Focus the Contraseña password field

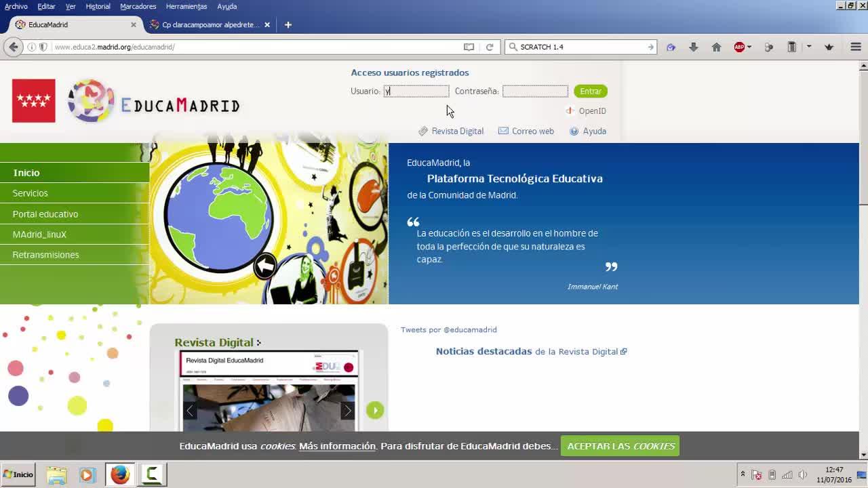pyautogui.click(x=535, y=91)
